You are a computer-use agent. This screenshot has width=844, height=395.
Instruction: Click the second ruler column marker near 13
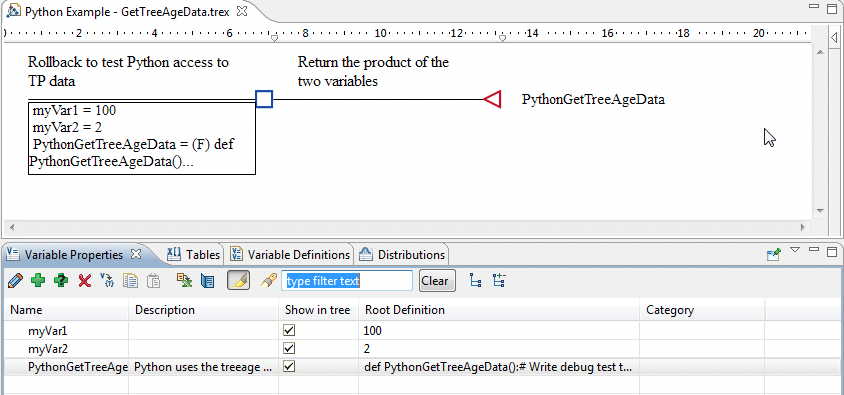point(502,39)
